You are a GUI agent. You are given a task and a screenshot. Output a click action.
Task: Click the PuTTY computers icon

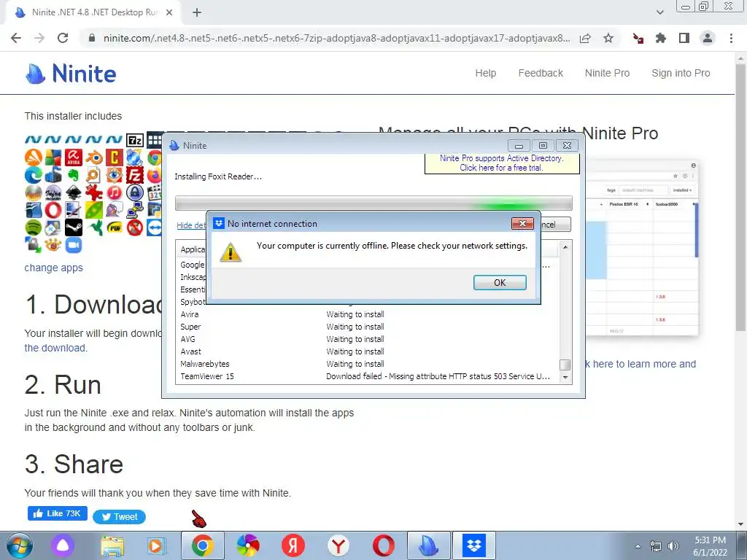135,209
